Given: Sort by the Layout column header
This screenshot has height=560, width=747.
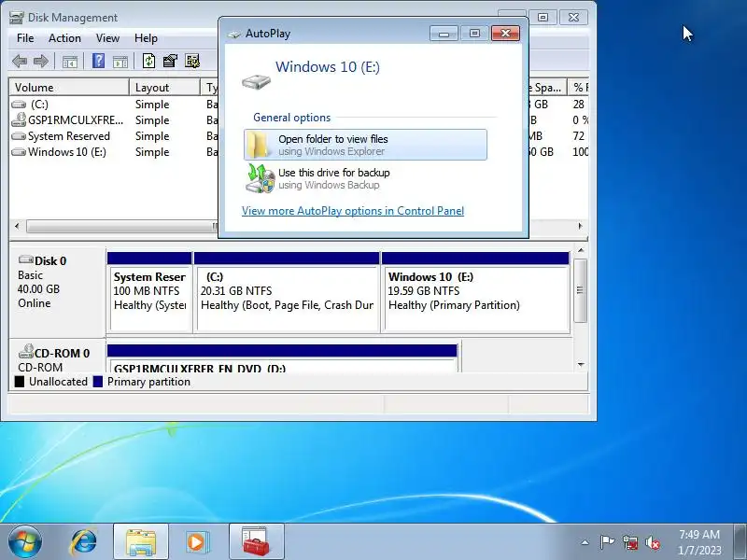Looking at the screenshot, I should click(x=165, y=87).
